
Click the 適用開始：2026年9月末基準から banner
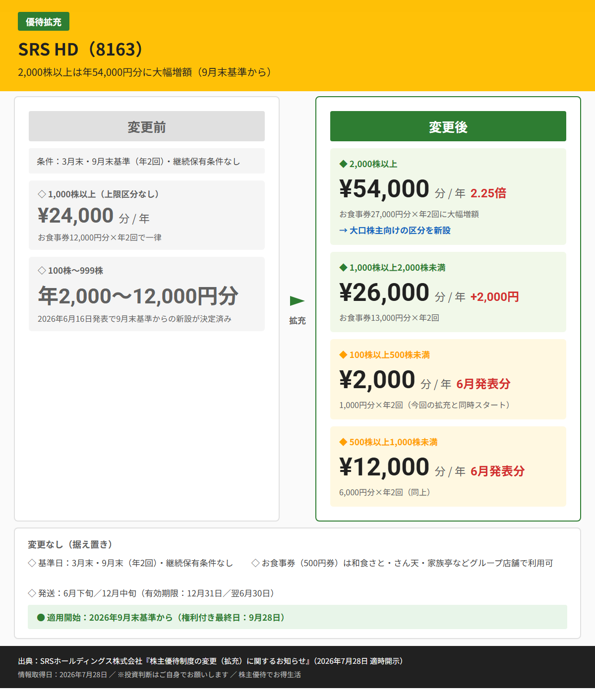[x=297, y=617]
